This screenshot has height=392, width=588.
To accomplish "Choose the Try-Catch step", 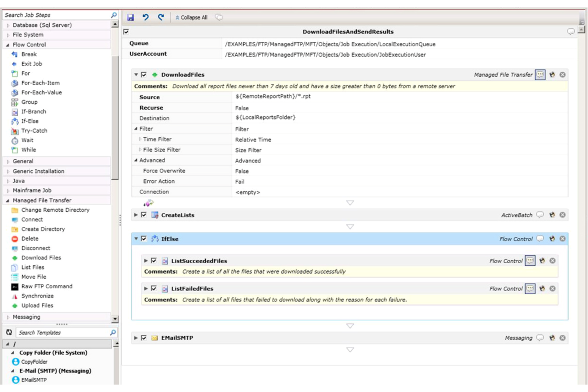I will pyautogui.click(x=34, y=131).
